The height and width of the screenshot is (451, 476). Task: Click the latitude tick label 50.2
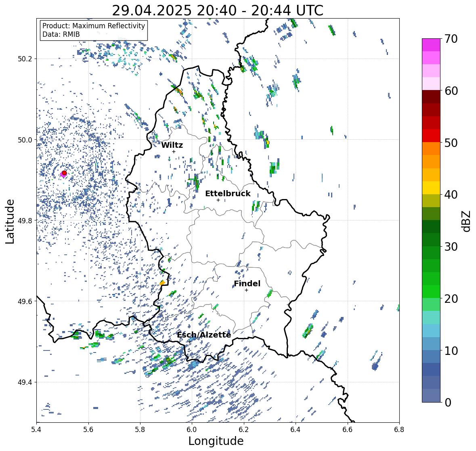[25, 59]
